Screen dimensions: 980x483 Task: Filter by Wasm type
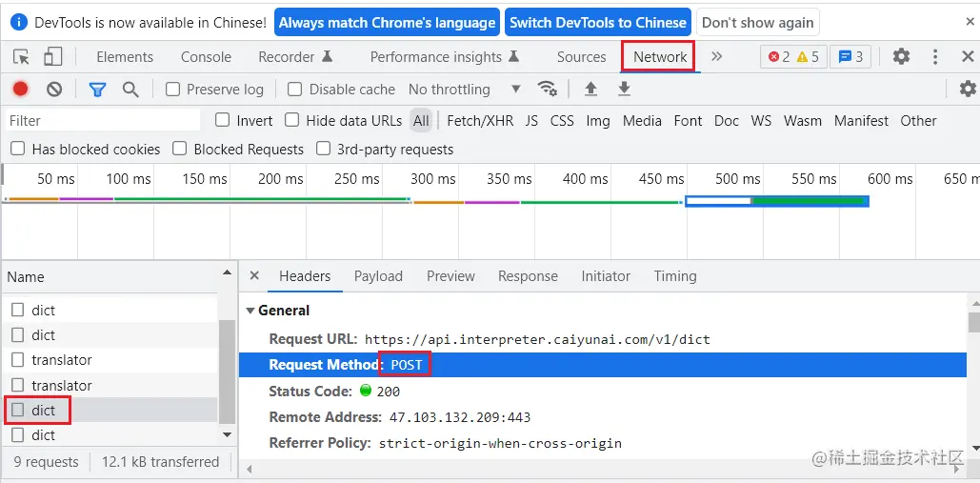click(803, 121)
